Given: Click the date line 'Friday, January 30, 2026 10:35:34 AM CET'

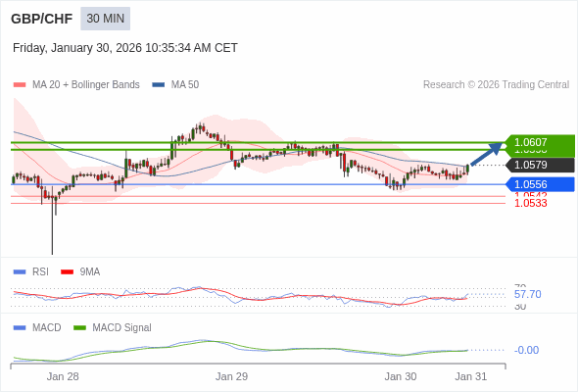Looking at the screenshot, I should click(x=125, y=48).
